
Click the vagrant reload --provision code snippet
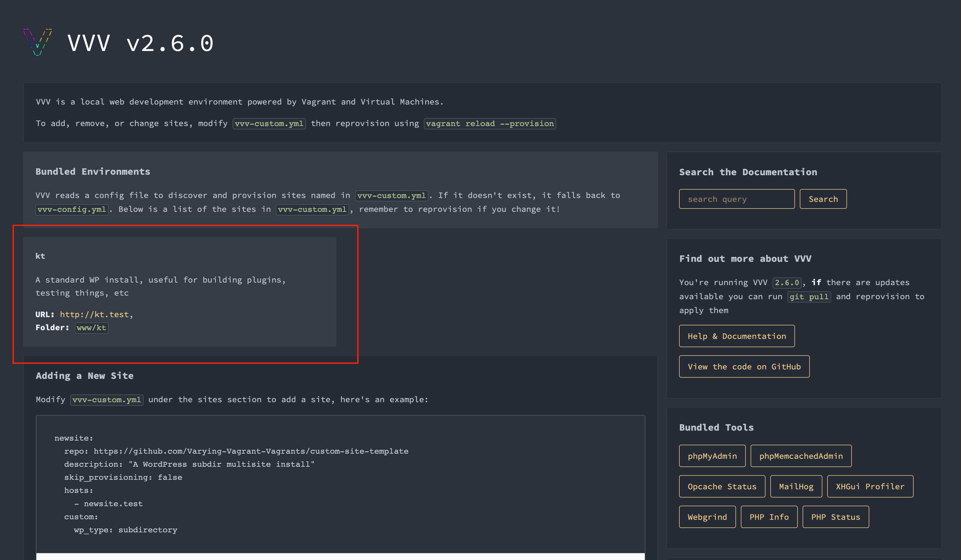489,123
